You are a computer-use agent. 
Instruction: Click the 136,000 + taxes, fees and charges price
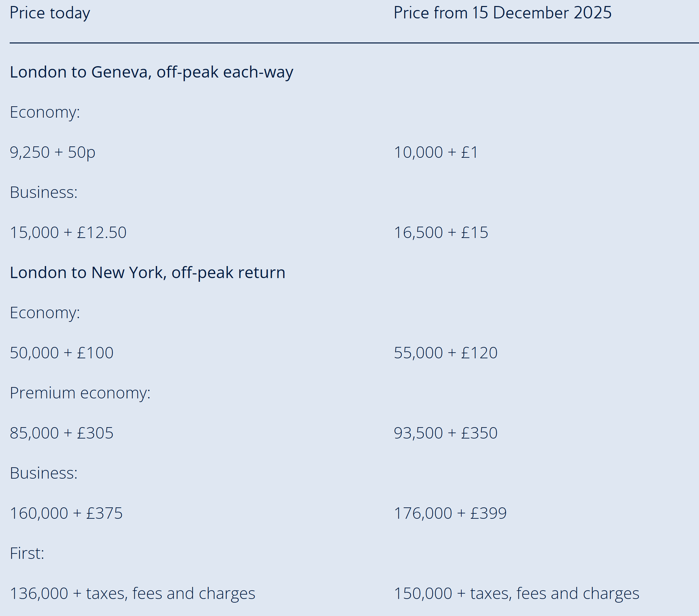132,594
